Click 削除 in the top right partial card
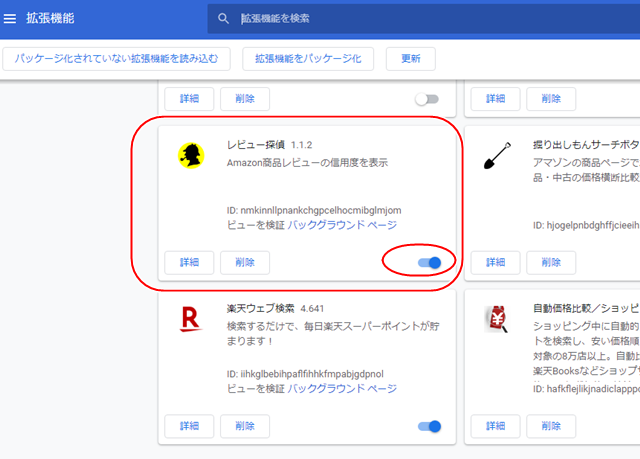Viewport: 640px width, 459px height. 551,99
